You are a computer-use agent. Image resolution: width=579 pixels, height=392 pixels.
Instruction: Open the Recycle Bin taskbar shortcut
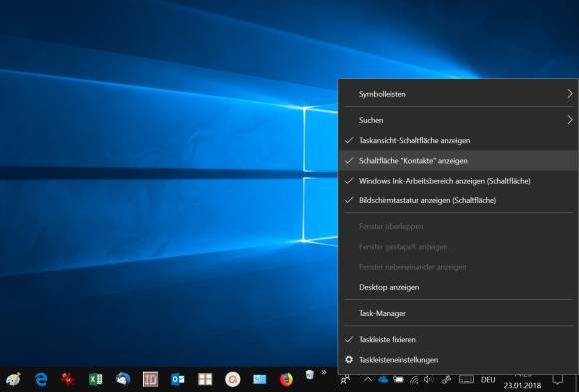pos(310,375)
